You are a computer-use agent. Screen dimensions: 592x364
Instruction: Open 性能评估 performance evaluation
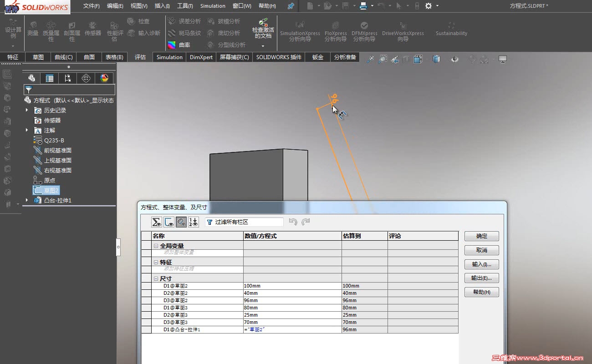pos(115,31)
